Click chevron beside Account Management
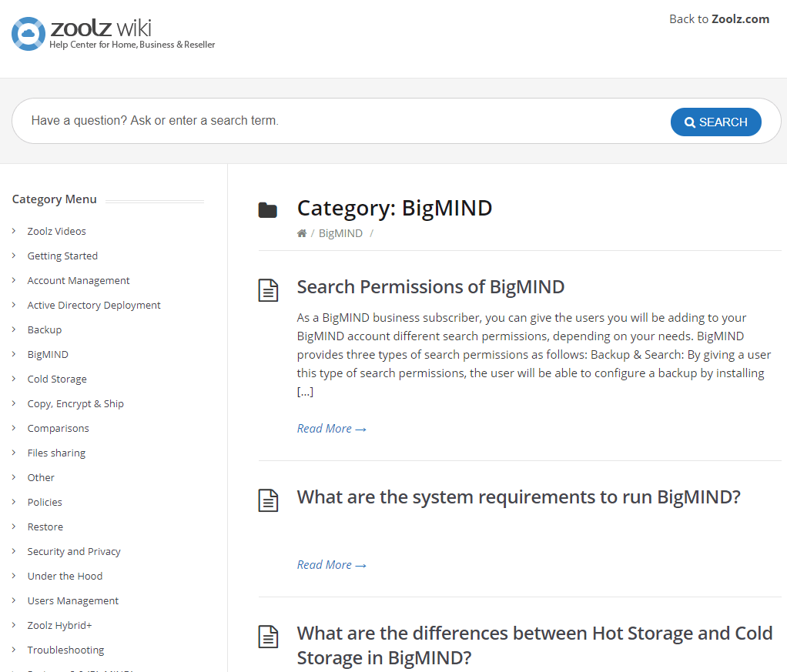The height and width of the screenshot is (672, 787). pos(14,280)
